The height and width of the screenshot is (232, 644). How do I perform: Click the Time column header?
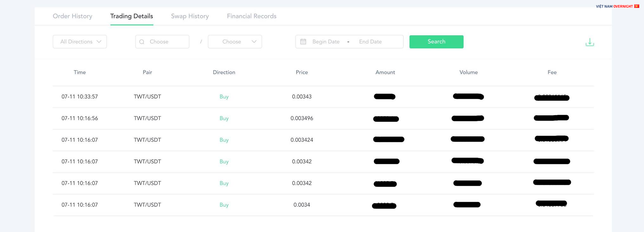tap(80, 72)
